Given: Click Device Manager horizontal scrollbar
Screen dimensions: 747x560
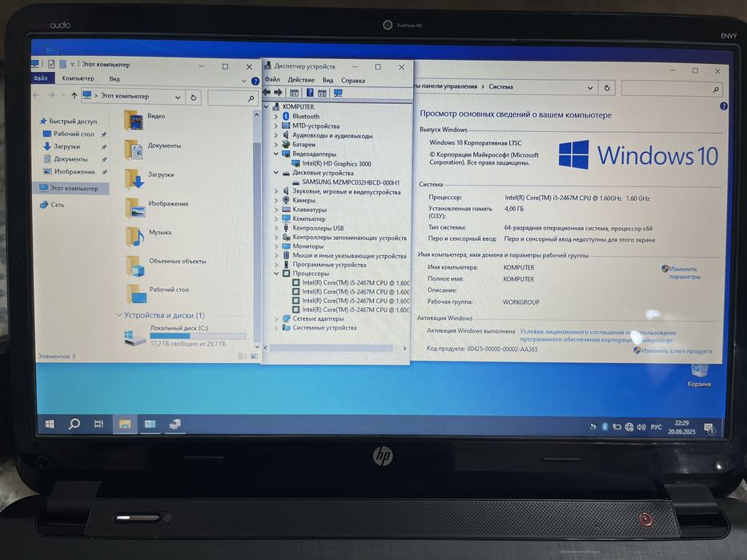Looking at the screenshot, I should click(x=332, y=348).
